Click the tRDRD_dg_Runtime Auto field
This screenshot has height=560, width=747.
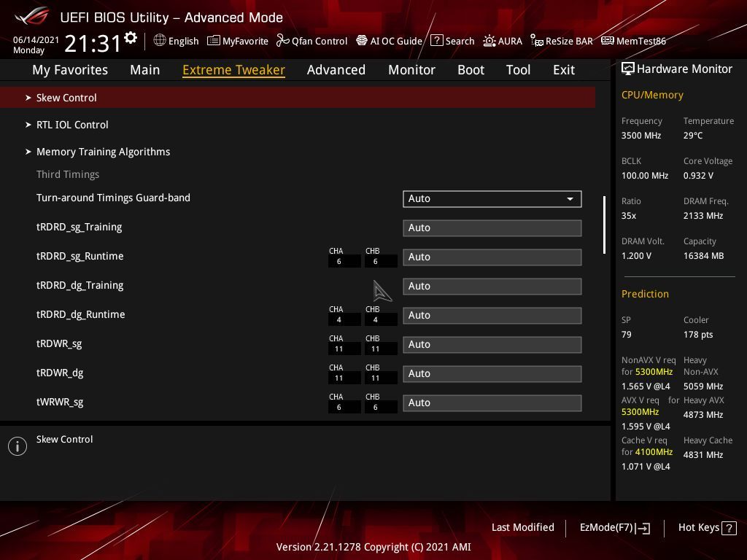pyautogui.click(x=492, y=315)
